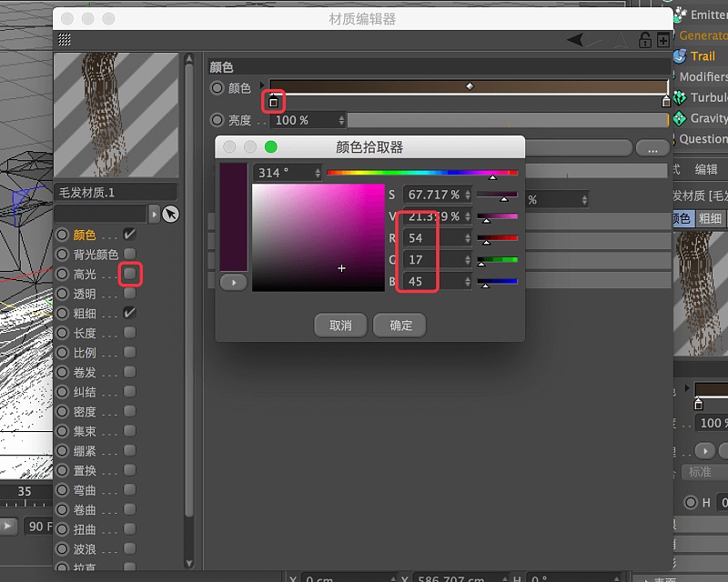Click radio circle next to 集束 channel
The image size is (728, 582).
62,431
